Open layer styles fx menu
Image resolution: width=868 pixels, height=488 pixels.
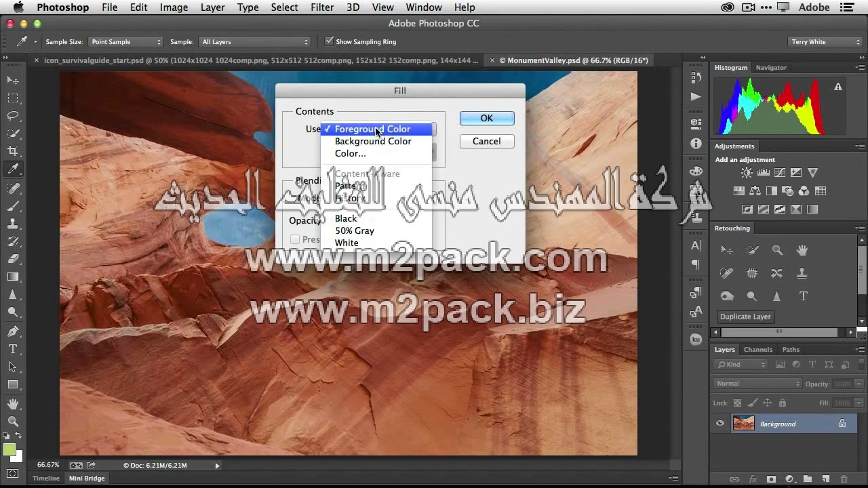[x=753, y=479]
